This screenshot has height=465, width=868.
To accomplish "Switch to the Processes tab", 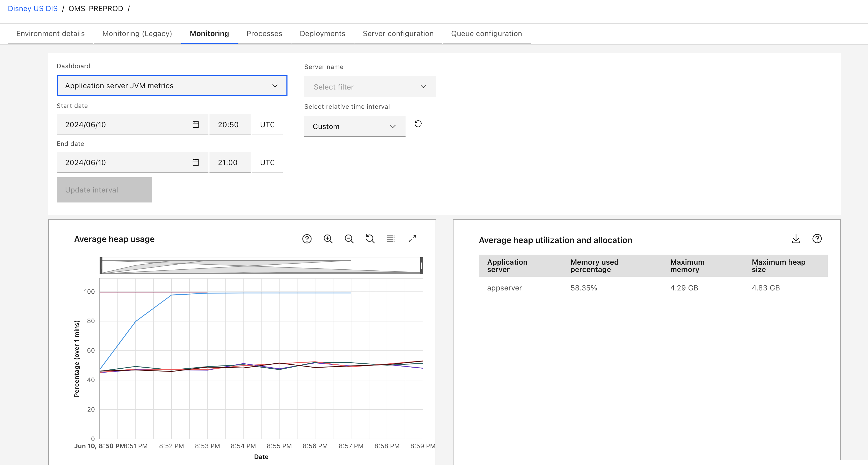I will tap(264, 33).
